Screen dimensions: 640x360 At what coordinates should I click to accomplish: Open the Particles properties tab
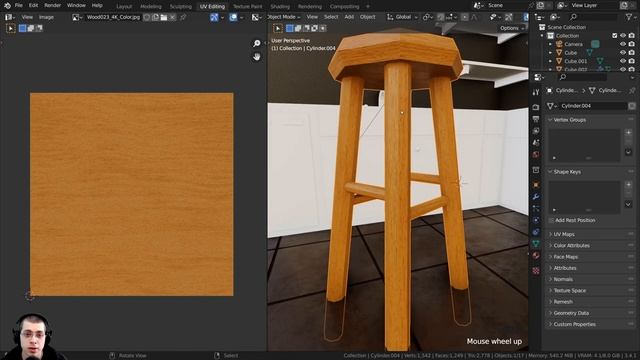coord(536,209)
